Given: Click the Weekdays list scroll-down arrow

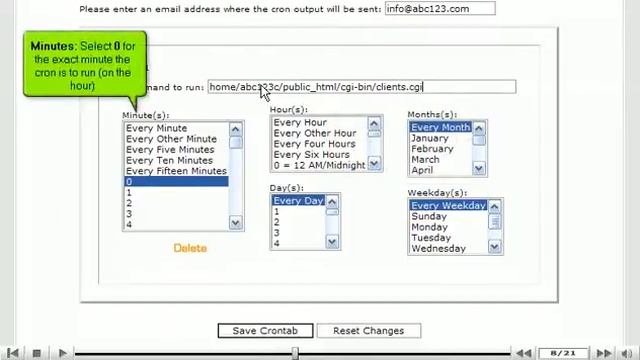Looking at the screenshot, I should [495, 247].
